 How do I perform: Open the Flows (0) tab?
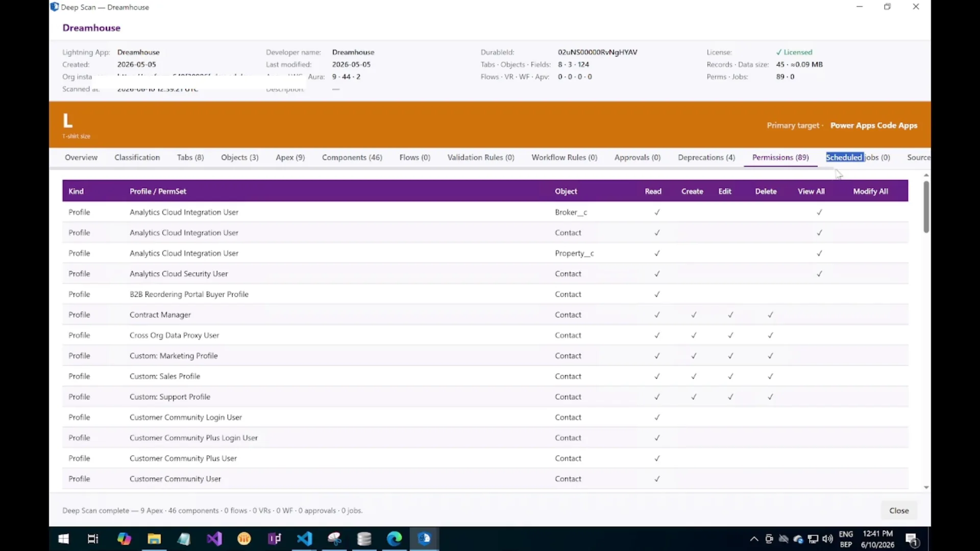tap(415, 157)
